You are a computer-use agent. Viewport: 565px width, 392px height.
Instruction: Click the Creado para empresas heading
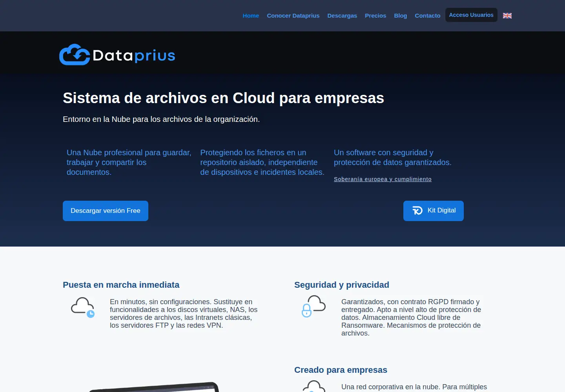pos(341,370)
